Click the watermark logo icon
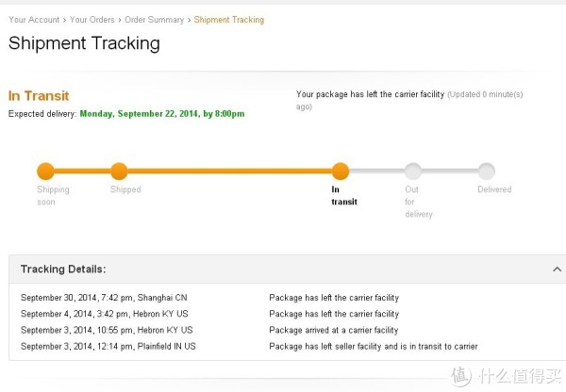566x392 pixels. (461, 376)
